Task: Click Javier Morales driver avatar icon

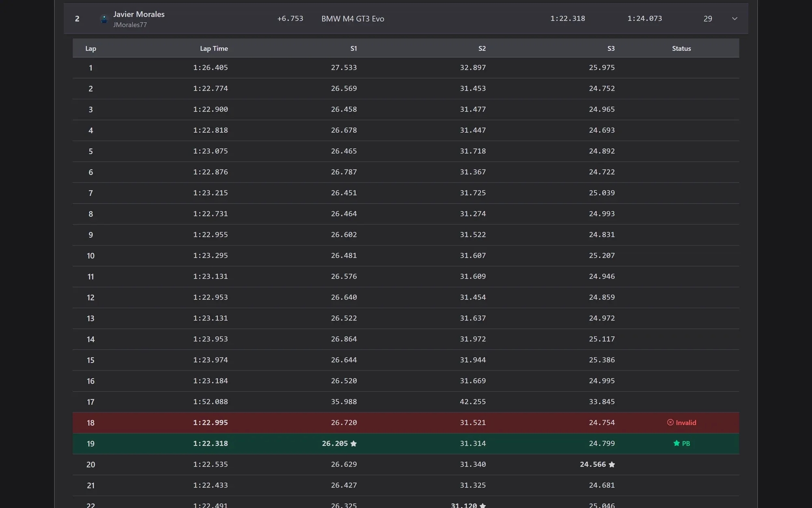Action: 104,19
